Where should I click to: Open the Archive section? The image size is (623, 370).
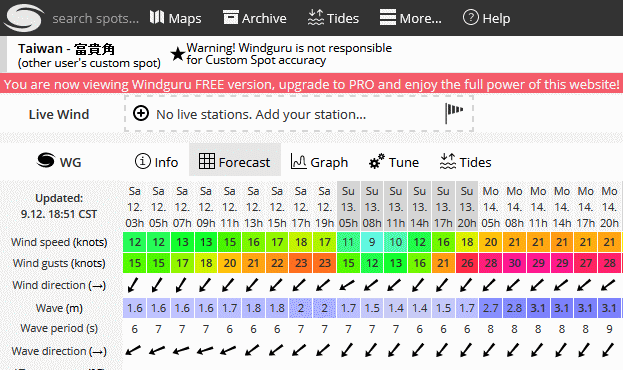[x=255, y=18]
